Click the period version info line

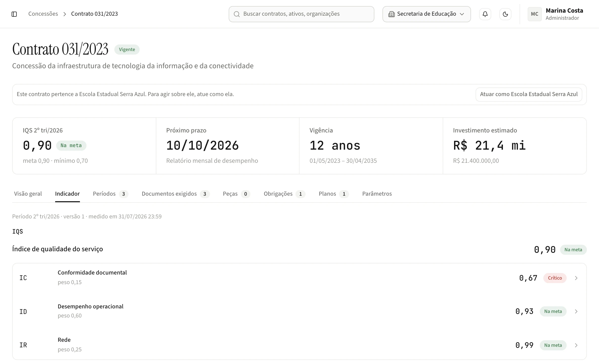pos(87,217)
